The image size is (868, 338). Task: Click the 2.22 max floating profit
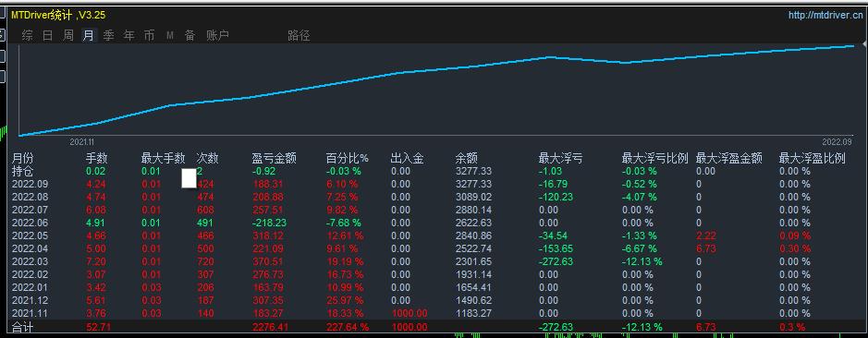tap(706, 235)
